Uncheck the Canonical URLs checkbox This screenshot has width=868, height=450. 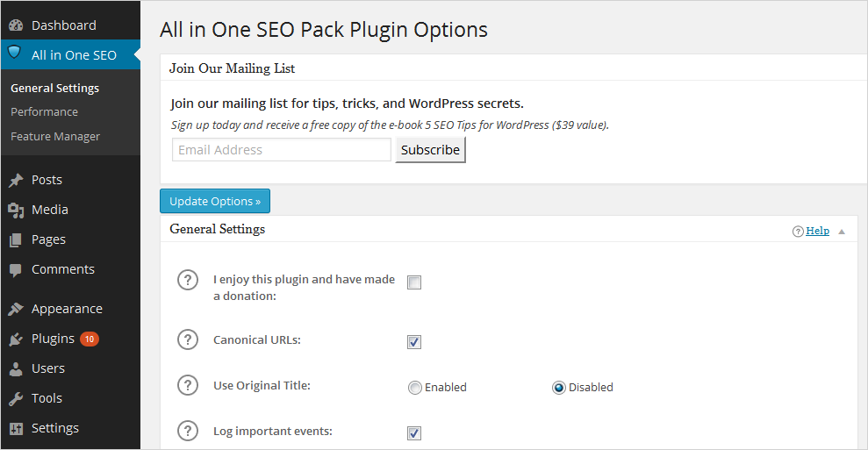point(414,342)
